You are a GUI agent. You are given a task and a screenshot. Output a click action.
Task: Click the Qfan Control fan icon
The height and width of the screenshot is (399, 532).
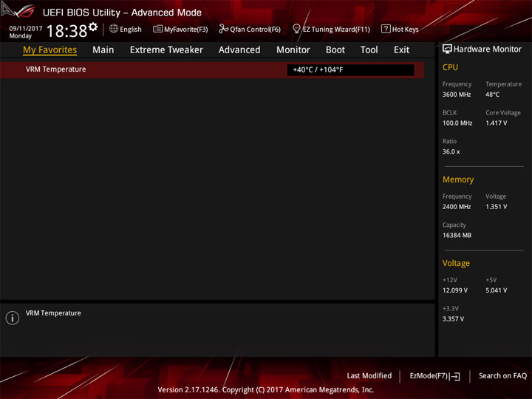pyautogui.click(x=223, y=29)
